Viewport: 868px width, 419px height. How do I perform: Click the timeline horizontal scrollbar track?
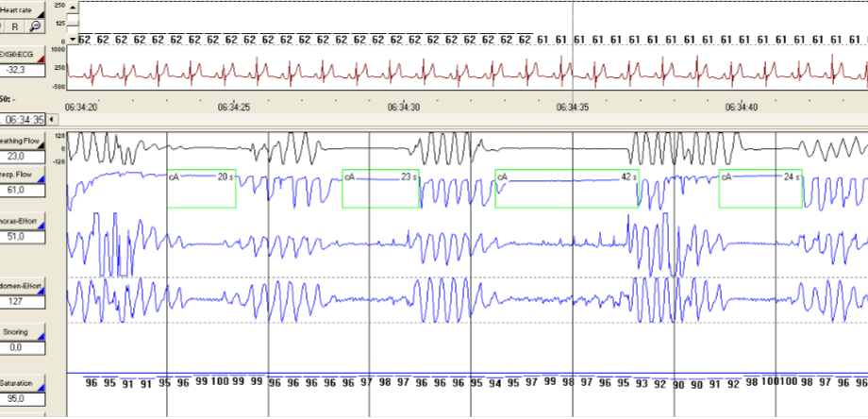(x=461, y=119)
